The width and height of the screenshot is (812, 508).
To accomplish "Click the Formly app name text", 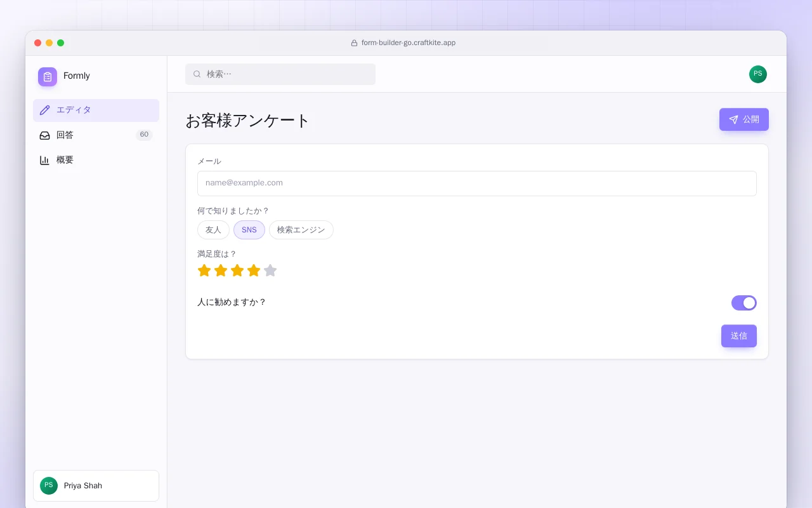I will click(77, 76).
